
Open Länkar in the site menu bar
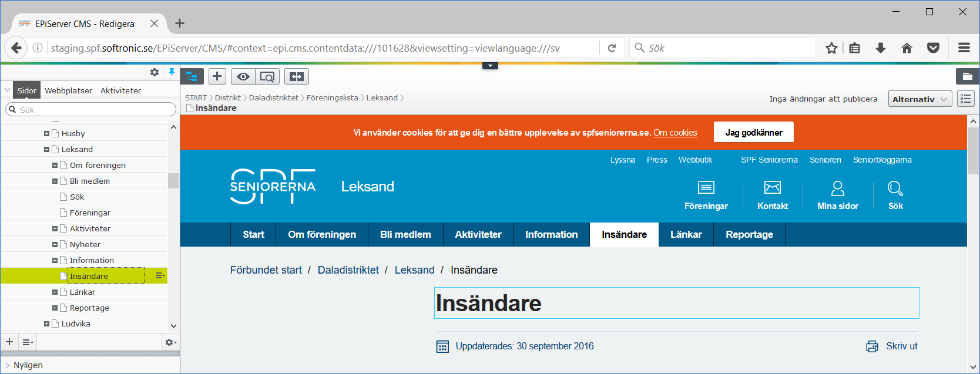click(x=686, y=234)
